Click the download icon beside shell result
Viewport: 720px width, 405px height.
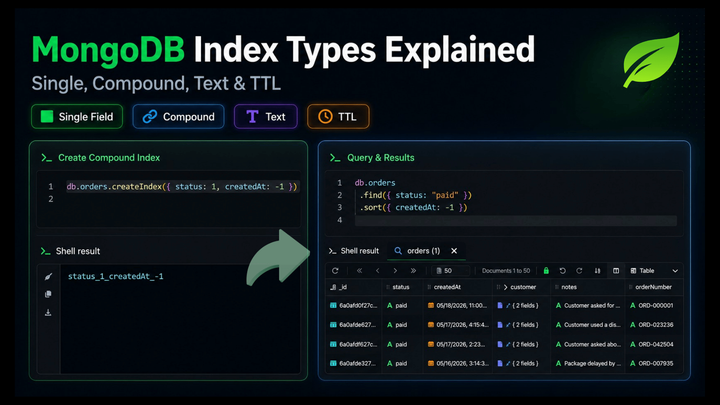48,313
